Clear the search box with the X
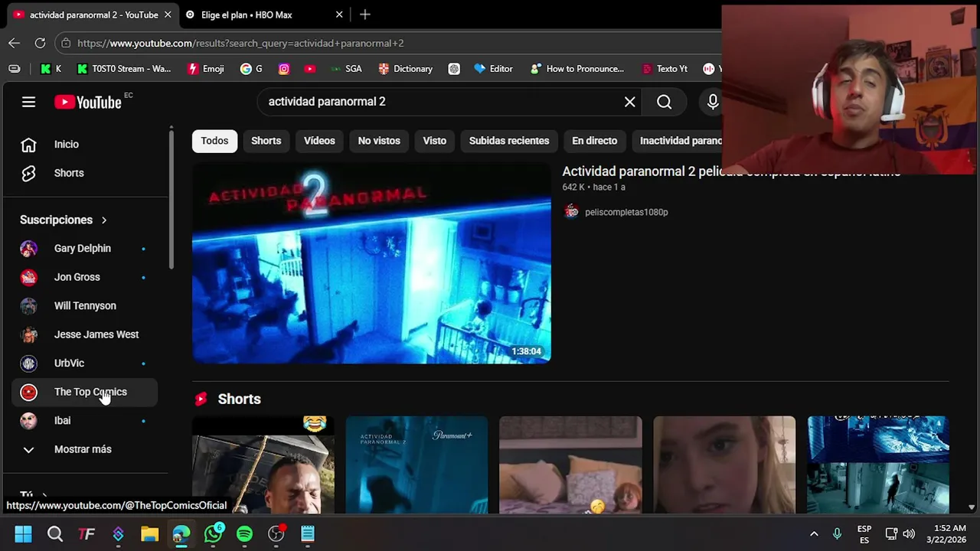 [629, 102]
